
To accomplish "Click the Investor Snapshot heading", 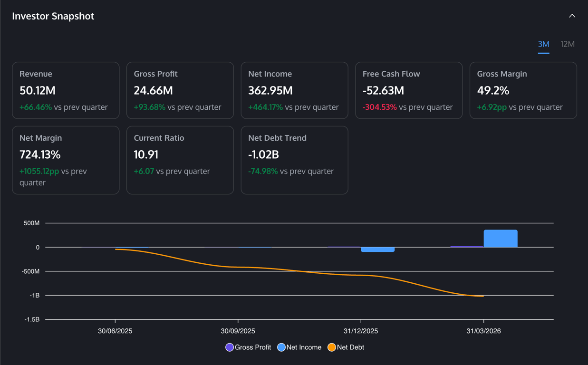I will pos(53,16).
